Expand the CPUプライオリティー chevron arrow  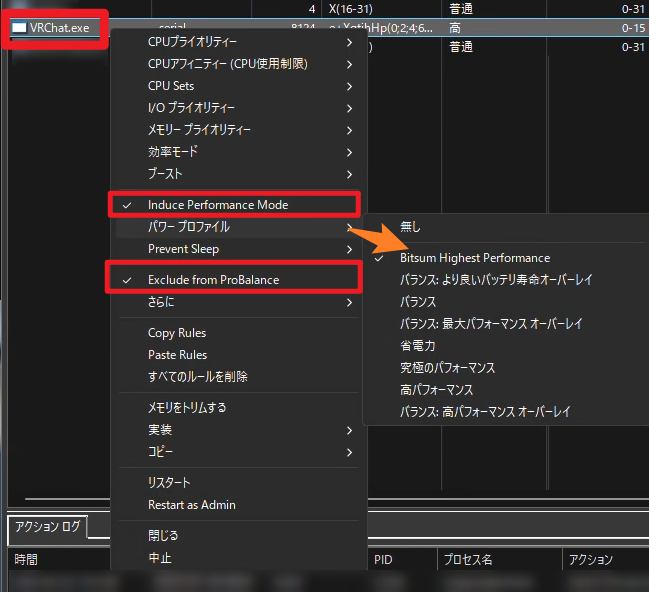point(349,42)
